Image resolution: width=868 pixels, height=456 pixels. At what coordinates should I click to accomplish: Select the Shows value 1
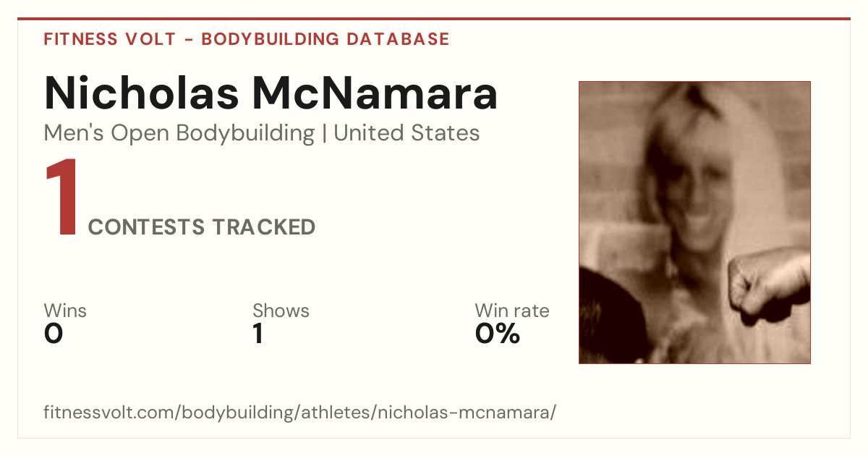258,334
